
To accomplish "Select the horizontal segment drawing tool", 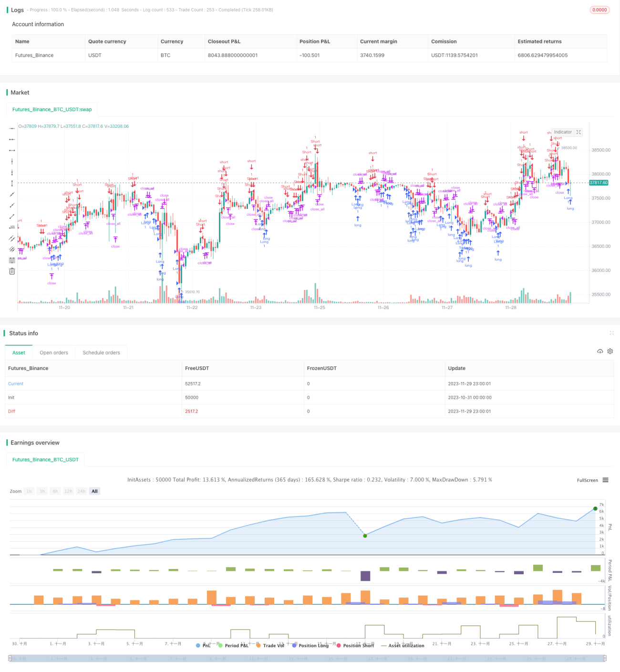I will coord(12,150).
